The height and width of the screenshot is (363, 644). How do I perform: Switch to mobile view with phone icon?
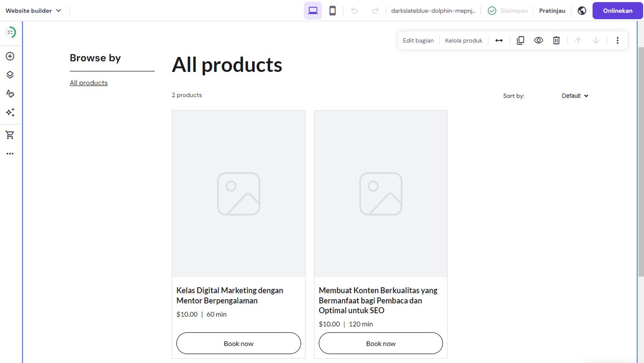[332, 10]
